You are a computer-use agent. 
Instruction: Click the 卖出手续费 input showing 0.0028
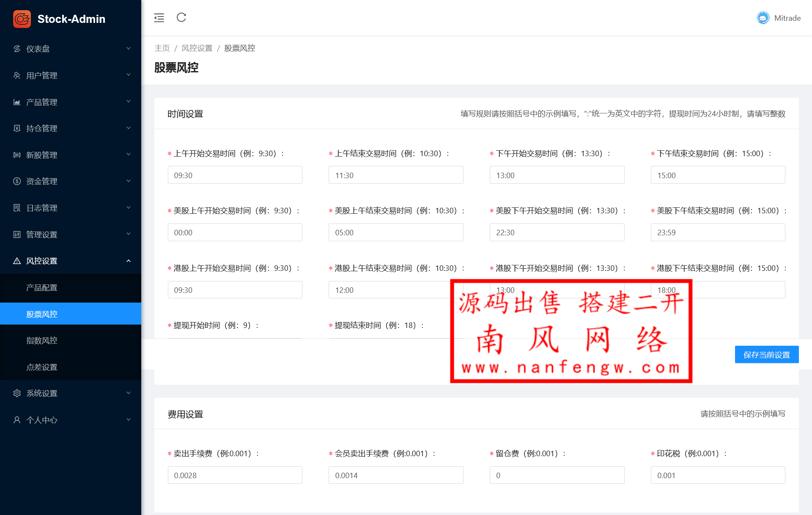coord(235,475)
